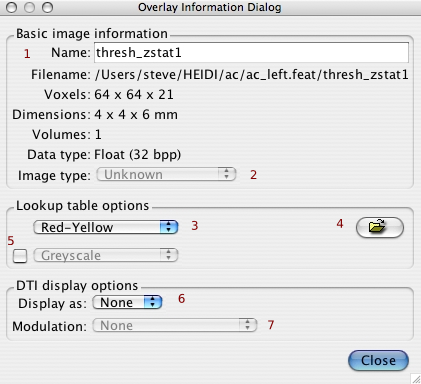Expand the Modulation None dropdown
Screen dimensions: 421x384
pos(175,325)
